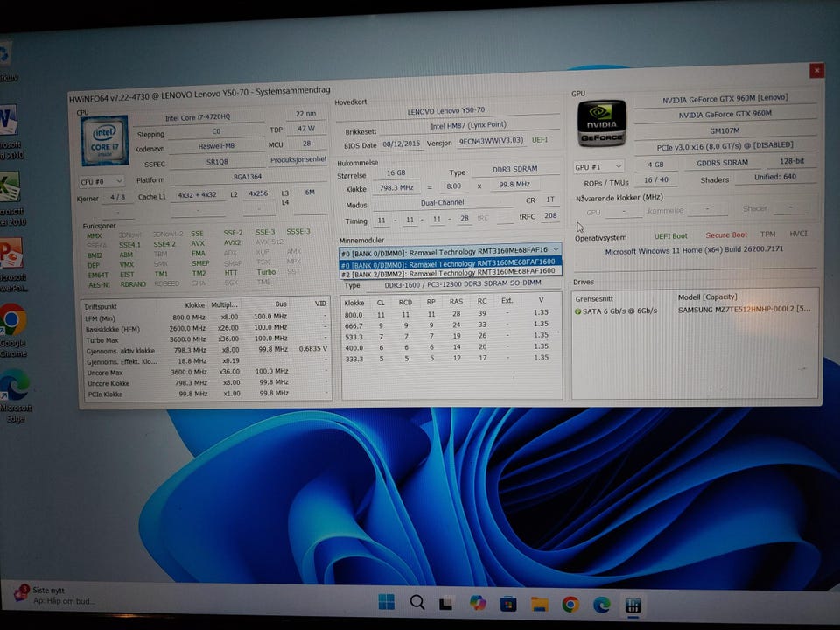Click the BIOS date 08/12/2015
Screen dimensions: 840x630
pos(401,144)
